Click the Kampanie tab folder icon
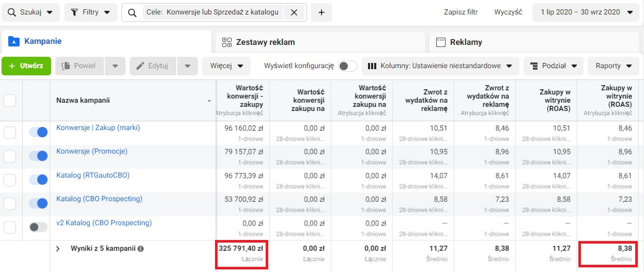The width and height of the screenshot is (644, 272). tap(14, 41)
